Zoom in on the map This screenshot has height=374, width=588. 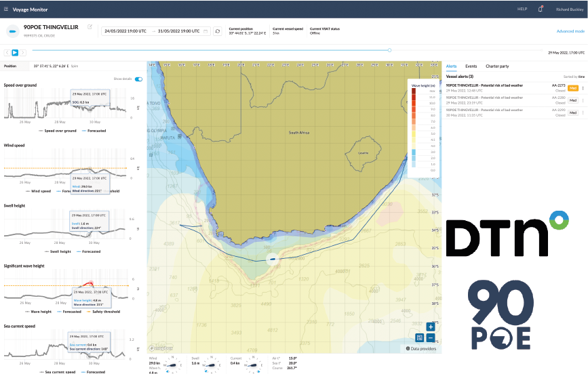tap(431, 327)
